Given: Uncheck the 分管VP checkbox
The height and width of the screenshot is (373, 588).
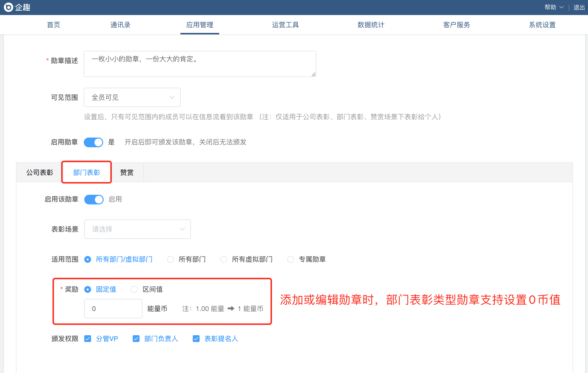Looking at the screenshot, I should coord(88,339).
